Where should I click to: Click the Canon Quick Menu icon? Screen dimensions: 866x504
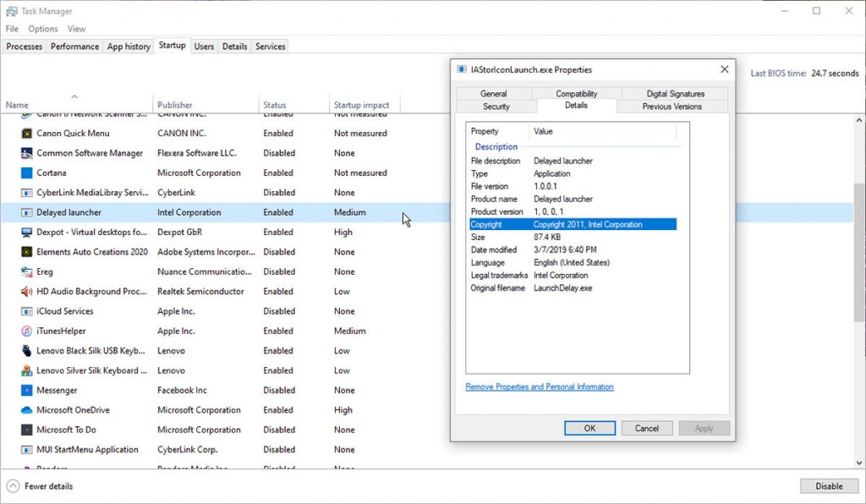[x=27, y=134]
